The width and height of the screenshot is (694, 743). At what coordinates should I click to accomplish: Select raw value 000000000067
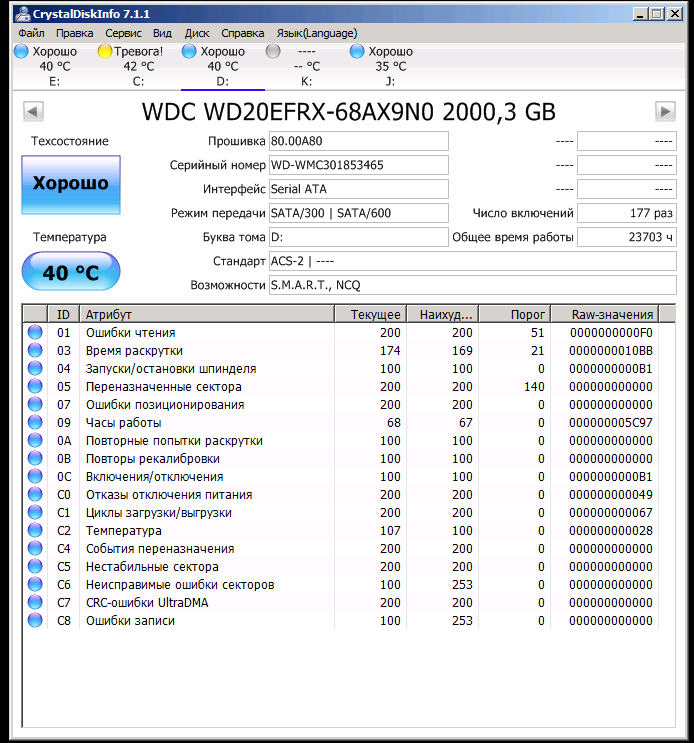[611, 513]
